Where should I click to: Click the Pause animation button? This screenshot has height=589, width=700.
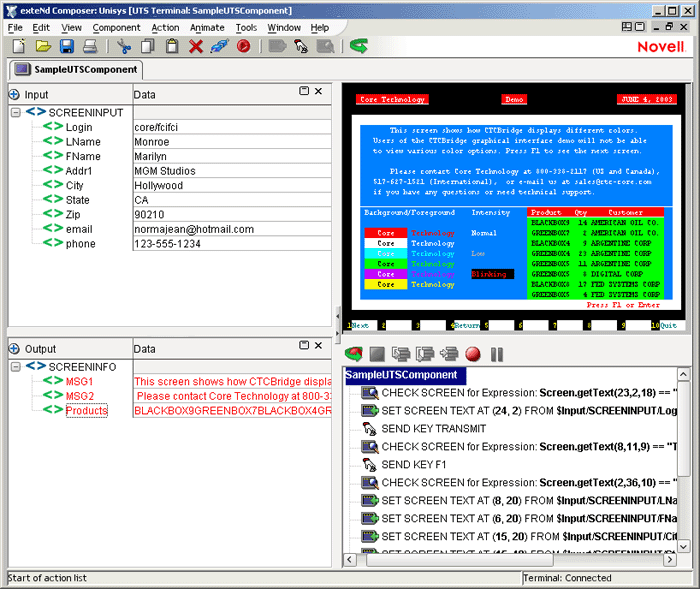497,354
